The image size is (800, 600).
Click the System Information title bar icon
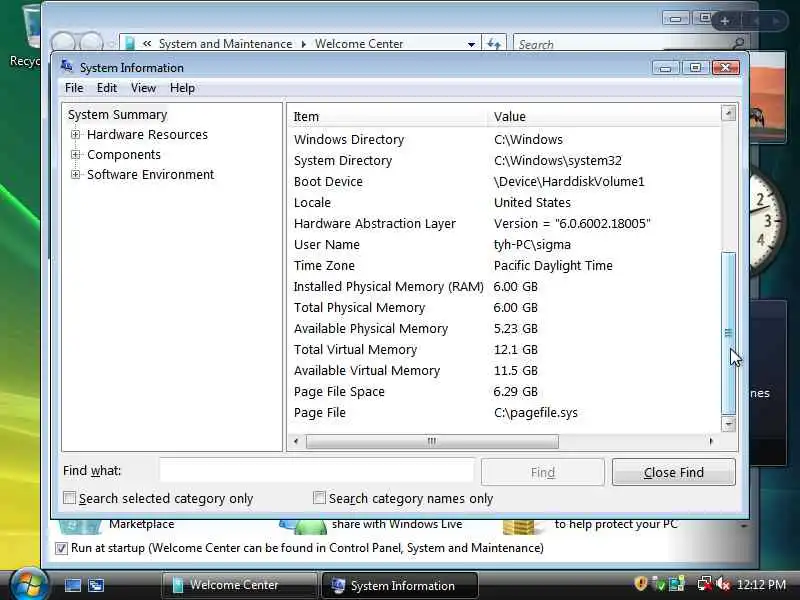coord(67,66)
